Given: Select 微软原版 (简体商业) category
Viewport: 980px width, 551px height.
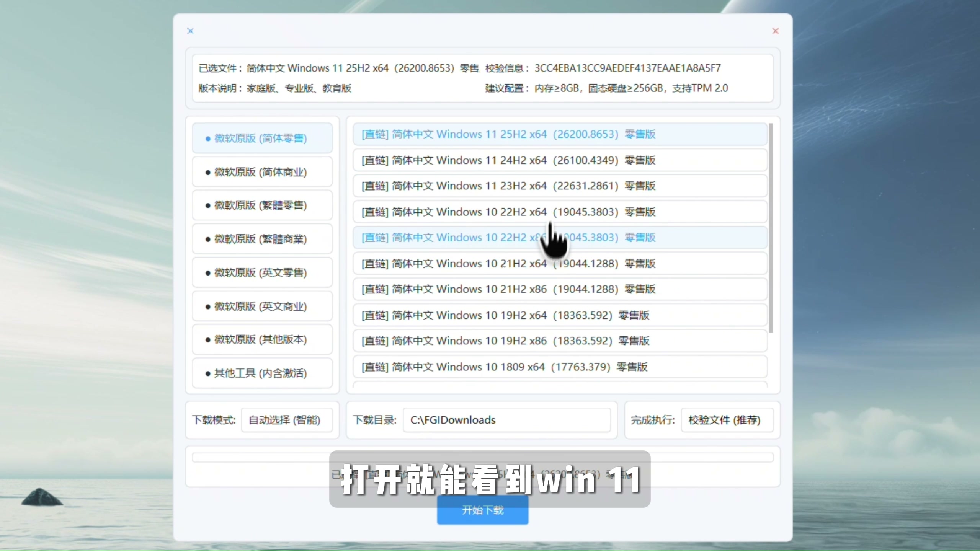Looking at the screenshot, I should click(x=262, y=172).
